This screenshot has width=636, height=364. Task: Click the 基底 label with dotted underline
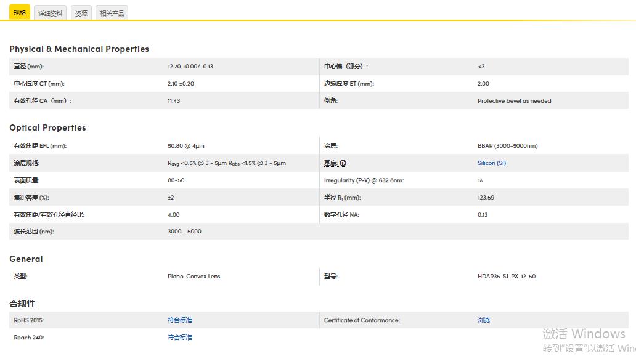331,163
